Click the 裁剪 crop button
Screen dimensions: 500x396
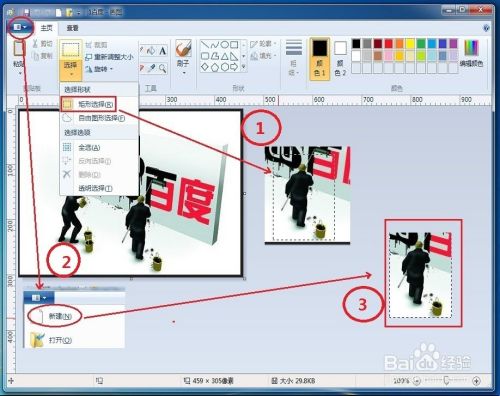coord(96,45)
